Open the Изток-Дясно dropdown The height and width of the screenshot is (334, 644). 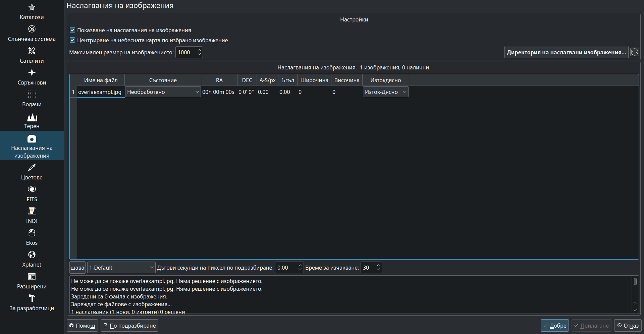[x=385, y=92]
